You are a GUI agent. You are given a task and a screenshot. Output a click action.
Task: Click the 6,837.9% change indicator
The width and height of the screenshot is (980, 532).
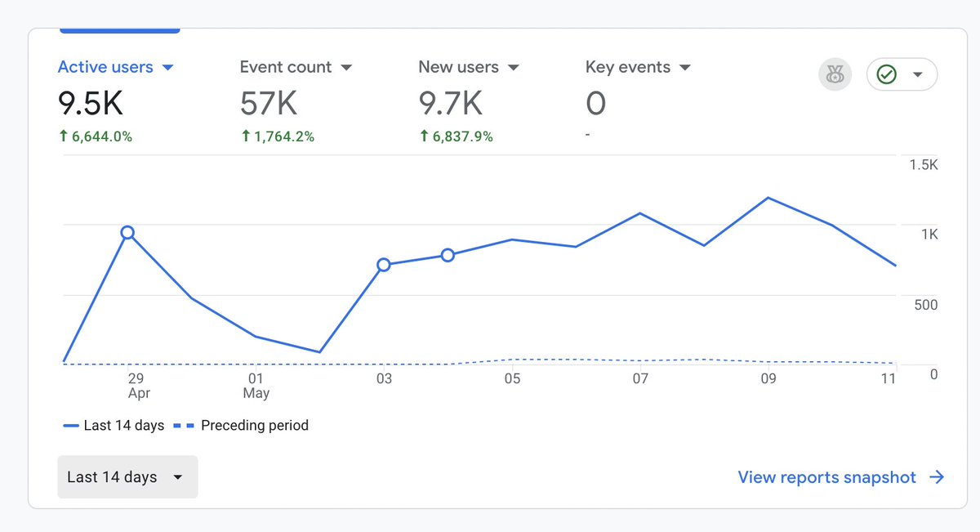[x=456, y=136]
